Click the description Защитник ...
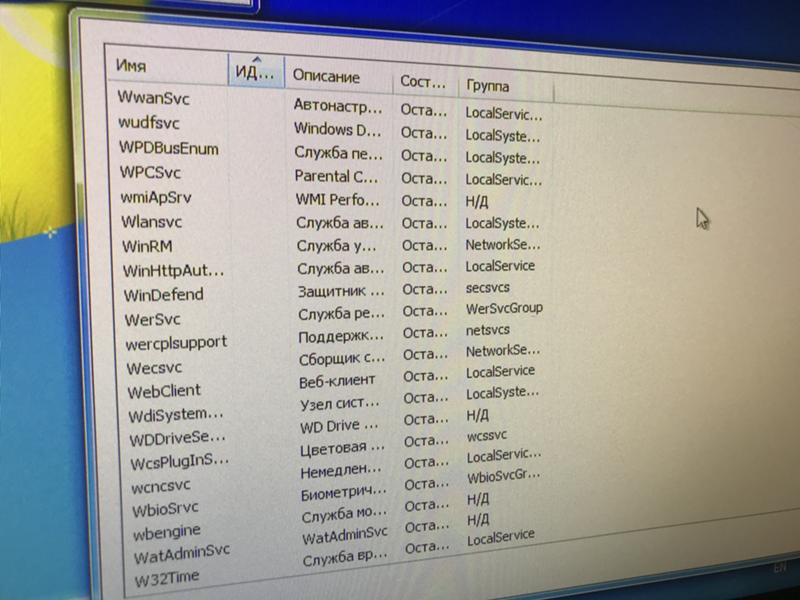Viewport: 800px width, 600px height. [341, 291]
